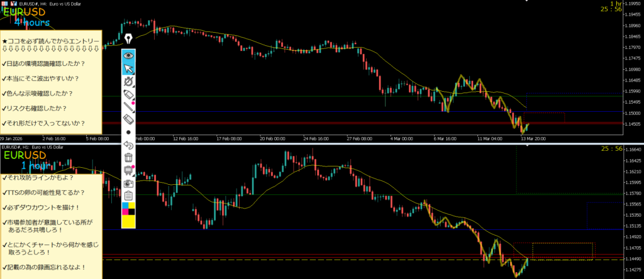644x279 pixels.
Task: Click the clipboard icon in toolbar
Action: click(x=129, y=195)
